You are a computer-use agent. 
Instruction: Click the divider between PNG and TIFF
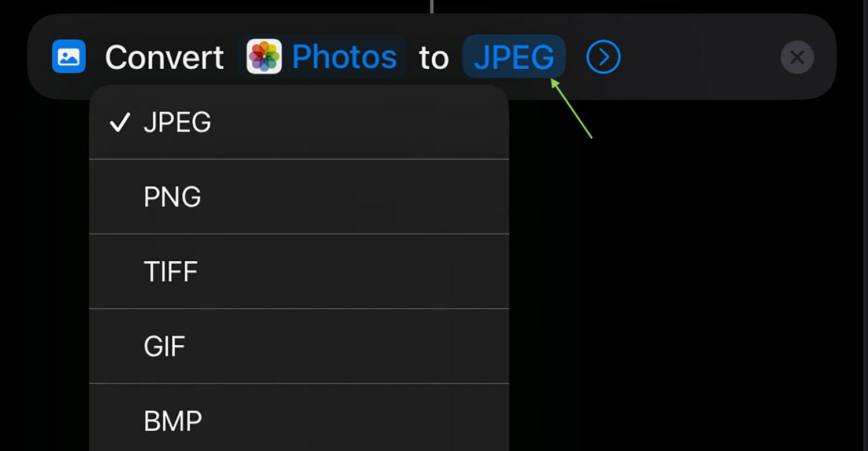pyautogui.click(x=299, y=234)
